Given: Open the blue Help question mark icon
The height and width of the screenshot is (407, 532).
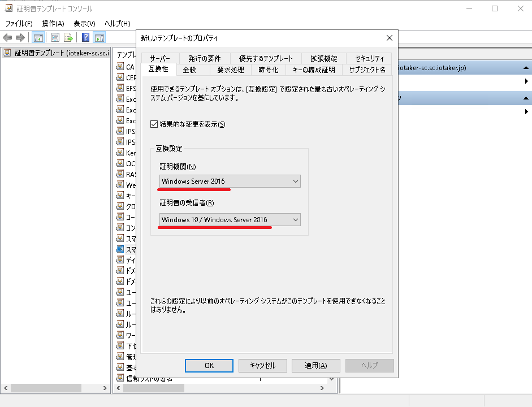Looking at the screenshot, I should [x=86, y=38].
